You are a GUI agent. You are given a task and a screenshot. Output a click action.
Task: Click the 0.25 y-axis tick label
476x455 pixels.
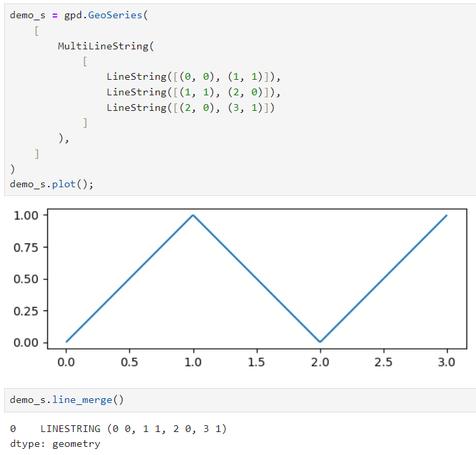point(26,310)
